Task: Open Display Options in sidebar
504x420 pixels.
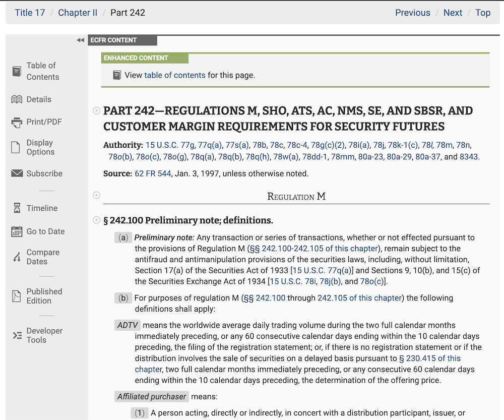Action: (40, 147)
